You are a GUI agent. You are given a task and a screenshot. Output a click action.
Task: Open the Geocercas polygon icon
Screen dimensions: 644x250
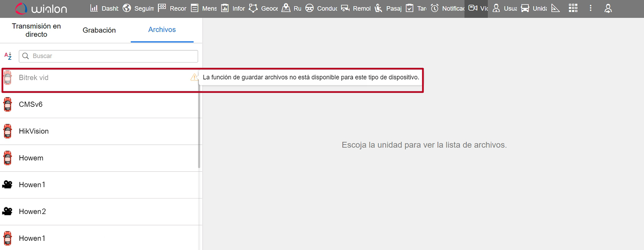pyautogui.click(x=253, y=8)
